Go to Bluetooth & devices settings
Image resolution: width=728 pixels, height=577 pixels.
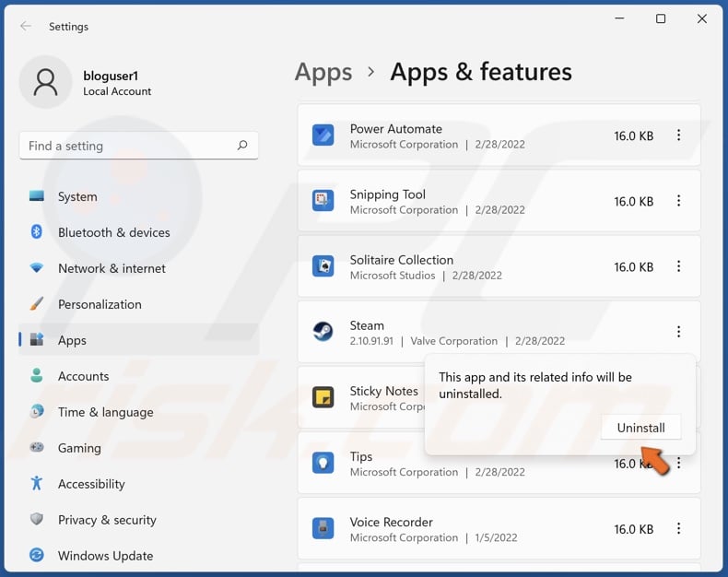tap(113, 232)
